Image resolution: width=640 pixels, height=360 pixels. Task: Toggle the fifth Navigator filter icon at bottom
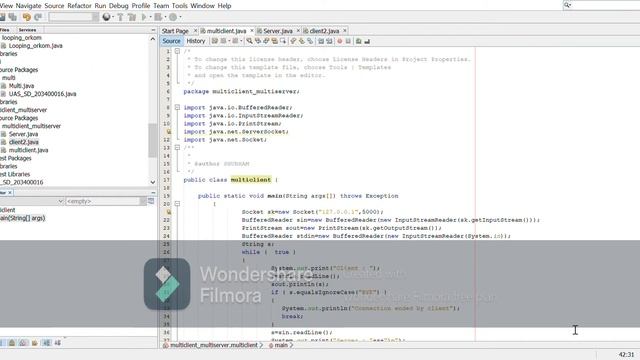coord(46,343)
